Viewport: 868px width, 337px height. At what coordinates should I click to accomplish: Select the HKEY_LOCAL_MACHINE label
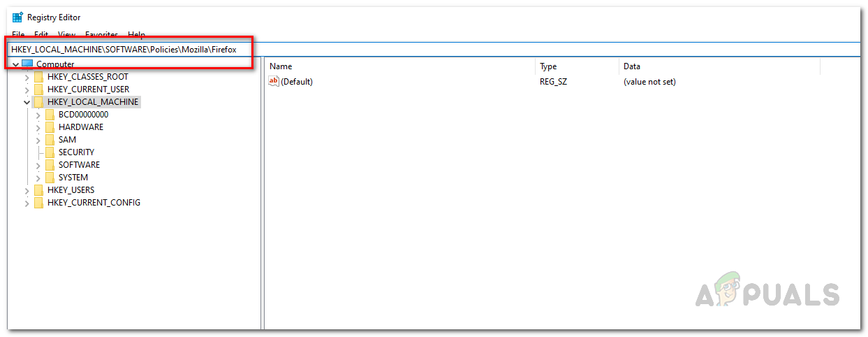(94, 102)
